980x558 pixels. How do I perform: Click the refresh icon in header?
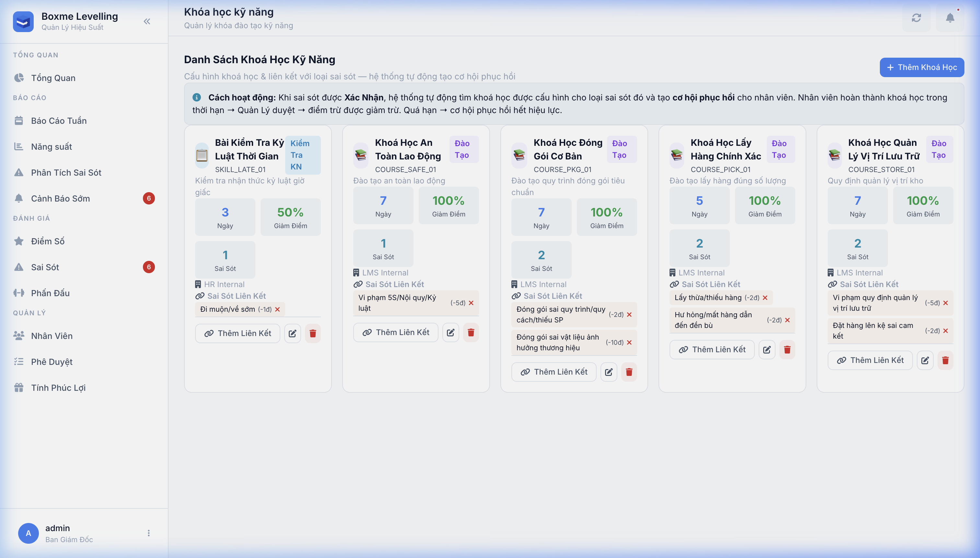pyautogui.click(x=916, y=17)
